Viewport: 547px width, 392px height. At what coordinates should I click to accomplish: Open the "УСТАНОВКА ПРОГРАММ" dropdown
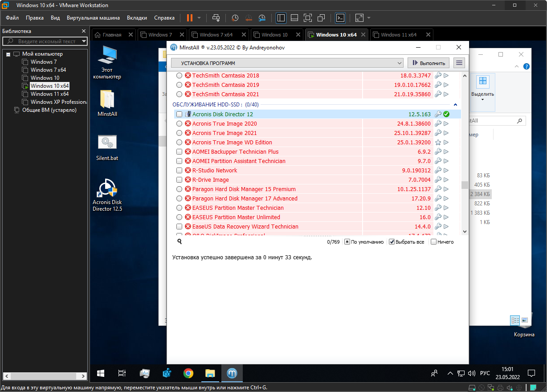coord(287,63)
